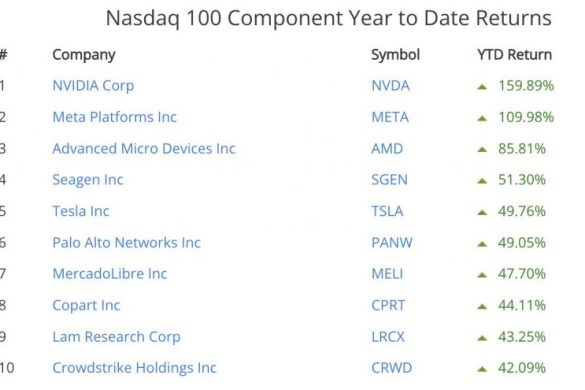585x390 pixels.
Task: Open Meta Platforms Inc link
Action: (x=115, y=117)
